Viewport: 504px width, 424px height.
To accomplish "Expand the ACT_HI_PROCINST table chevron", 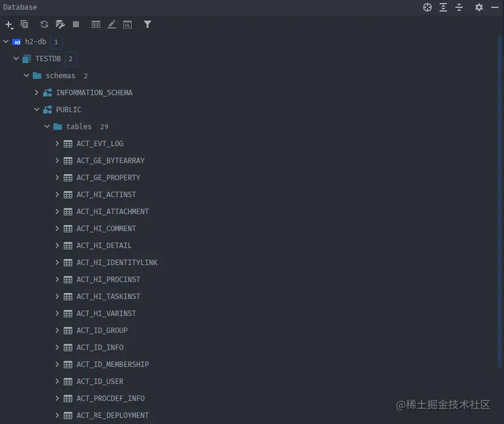I will click(57, 280).
